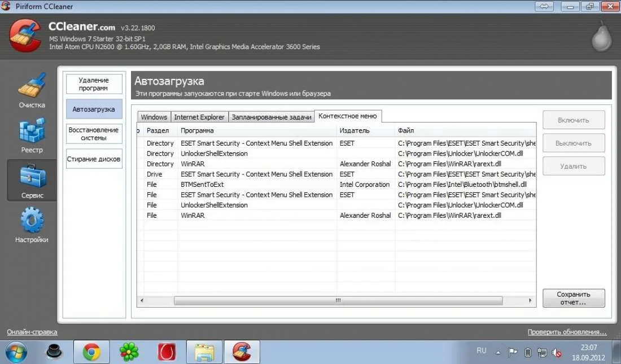
Task: Click the Удалить button
Action: click(x=574, y=166)
